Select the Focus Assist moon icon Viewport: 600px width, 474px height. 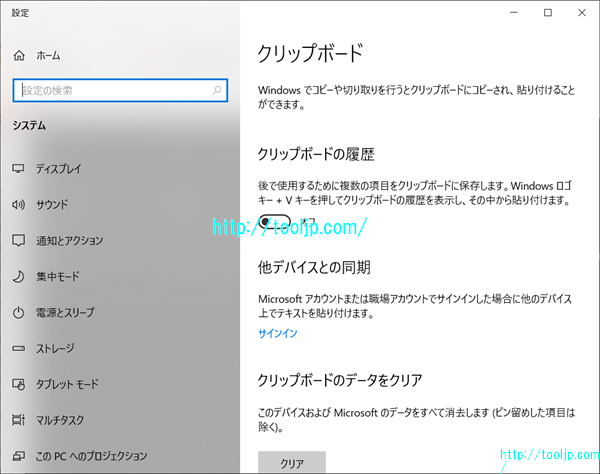18,277
